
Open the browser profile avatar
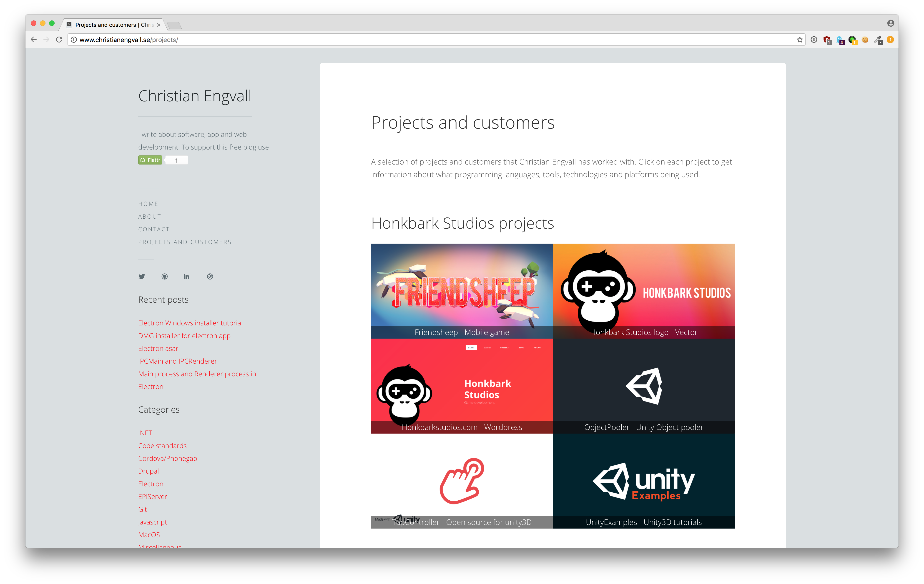point(891,23)
